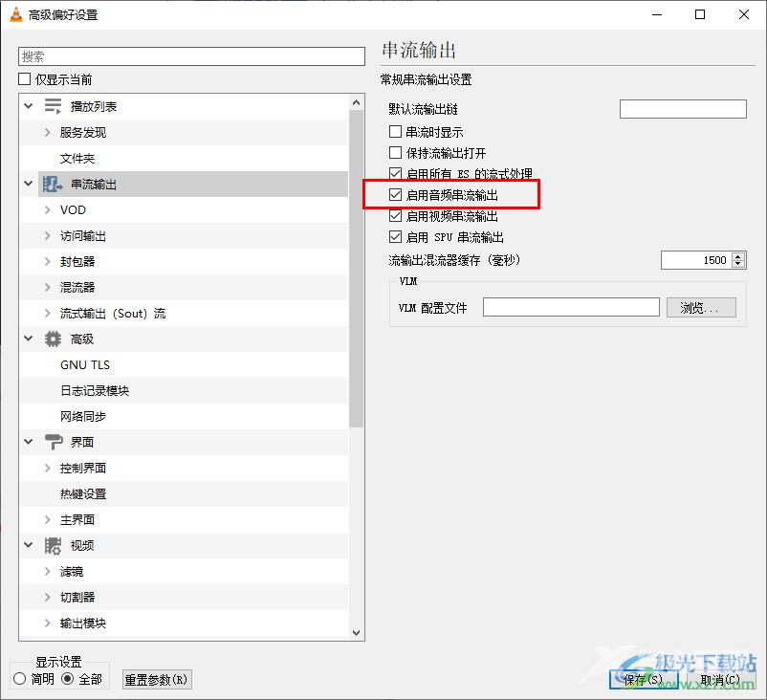Click the 默认流输出链 text field
Image resolution: width=767 pixels, height=700 pixels.
point(683,109)
